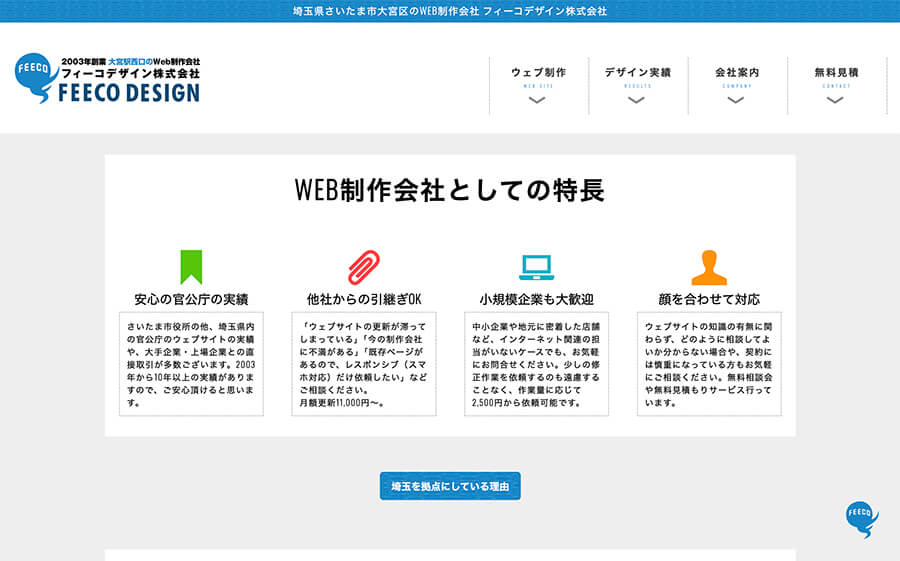Expand chevron under デザイン実績
This screenshot has width=900, height=561.
tap(637, 100)
